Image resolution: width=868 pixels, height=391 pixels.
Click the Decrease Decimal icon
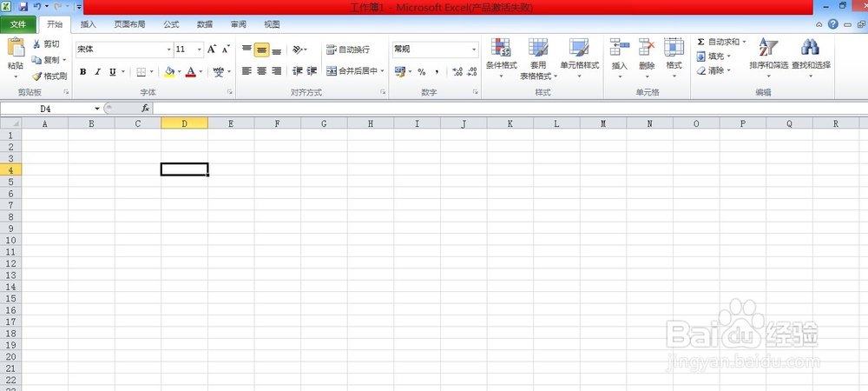471,71
